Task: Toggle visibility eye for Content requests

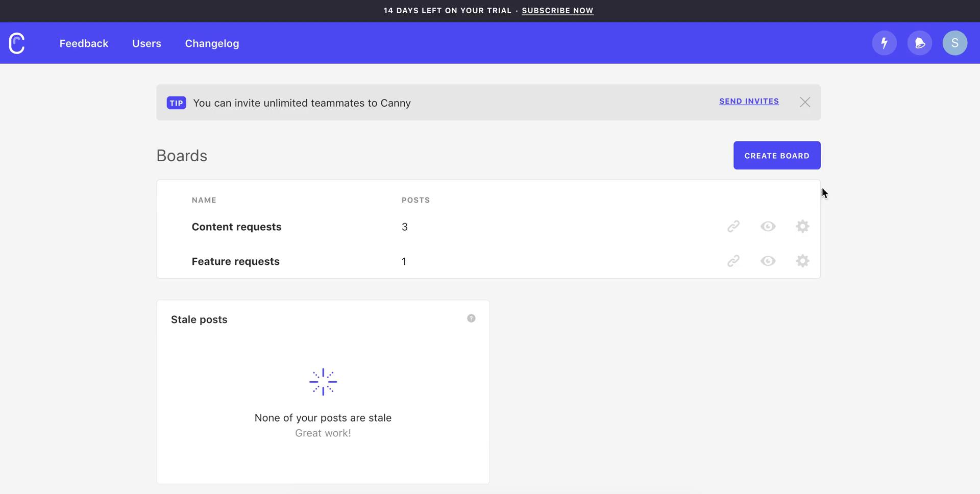Action: [x=768, y=227]
